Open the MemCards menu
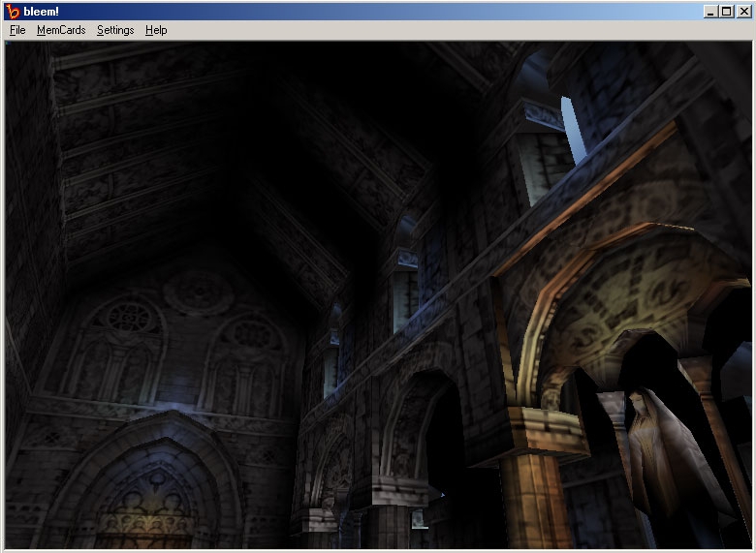756x553 pixels. pyautogui.click(x=61, y=30)
